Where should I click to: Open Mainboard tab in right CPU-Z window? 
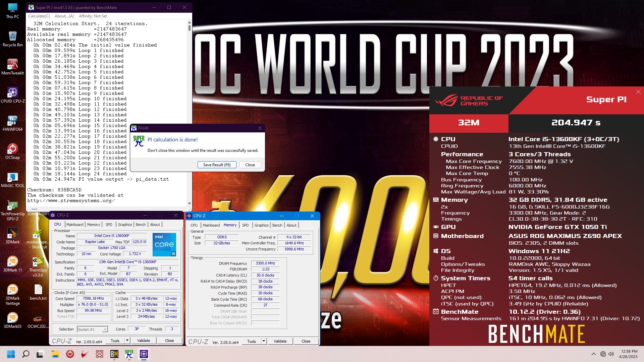[x=211, y=225]
